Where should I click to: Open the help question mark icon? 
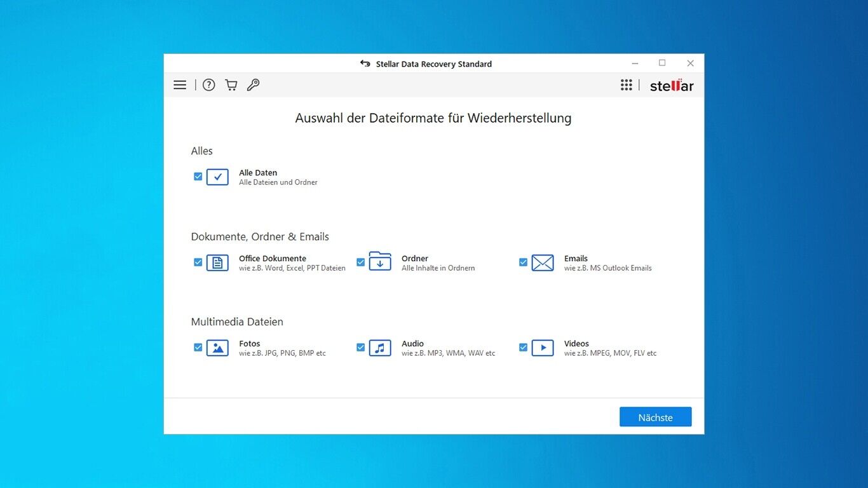[x=209, y=85]
